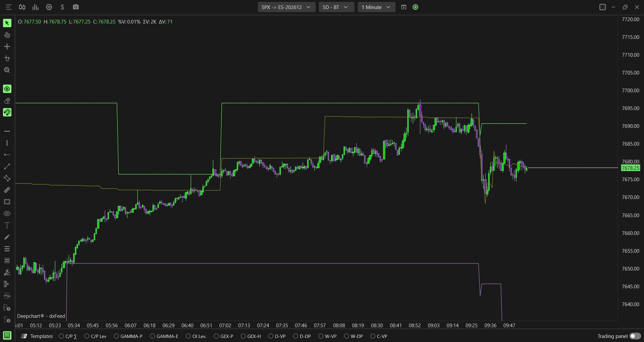The height and width of the screenshot is (342, 644).
Task: Select the C-VP radio option
Action: click(x=379, y=336)
